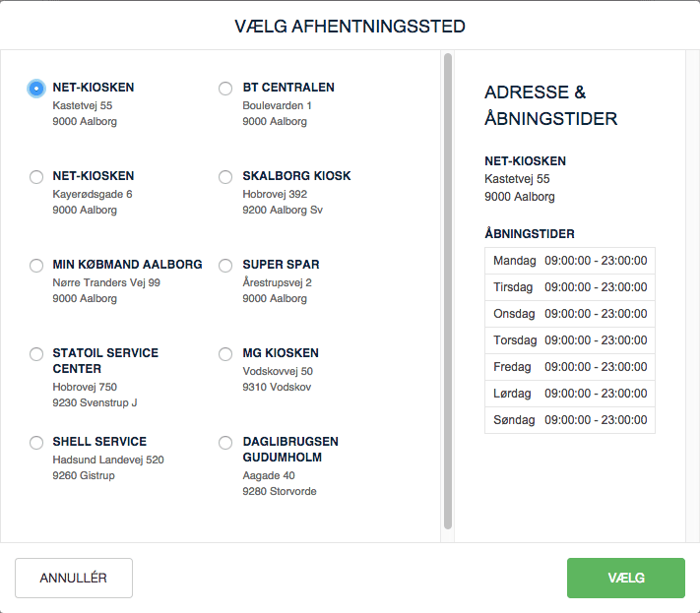The width and height of the screenshot is (700, 613).
Task: Choose BT CENTRALEN radio button
Action: (225, 89)
